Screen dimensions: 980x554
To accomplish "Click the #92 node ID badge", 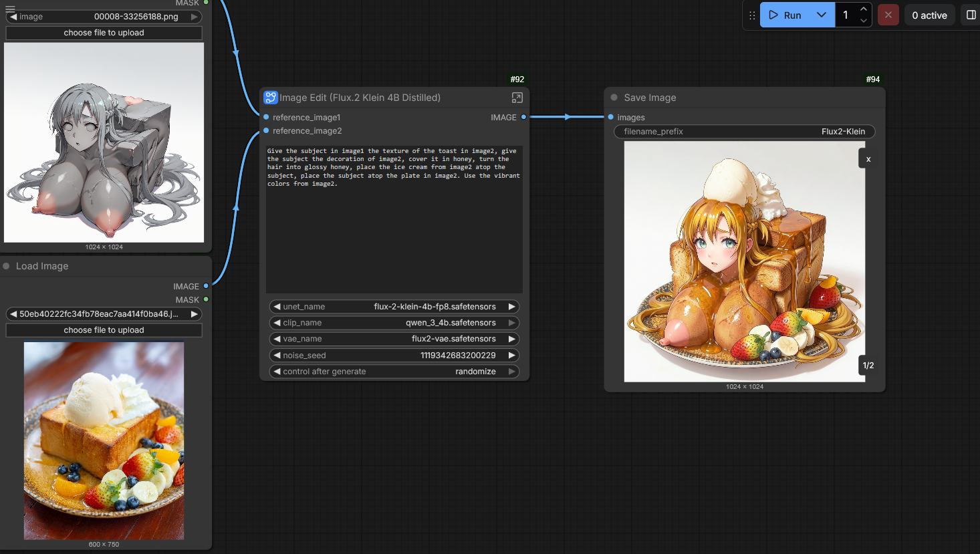I will [517, 79].
